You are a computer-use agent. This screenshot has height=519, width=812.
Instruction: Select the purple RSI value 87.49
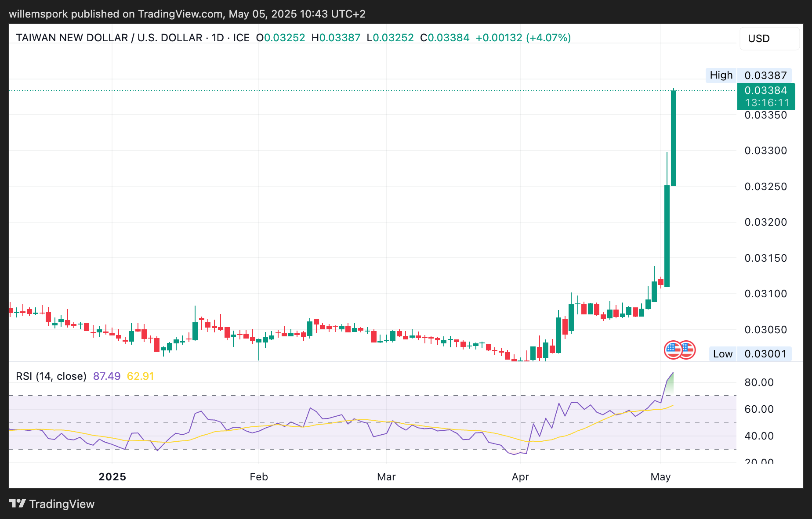click(107, 376)
